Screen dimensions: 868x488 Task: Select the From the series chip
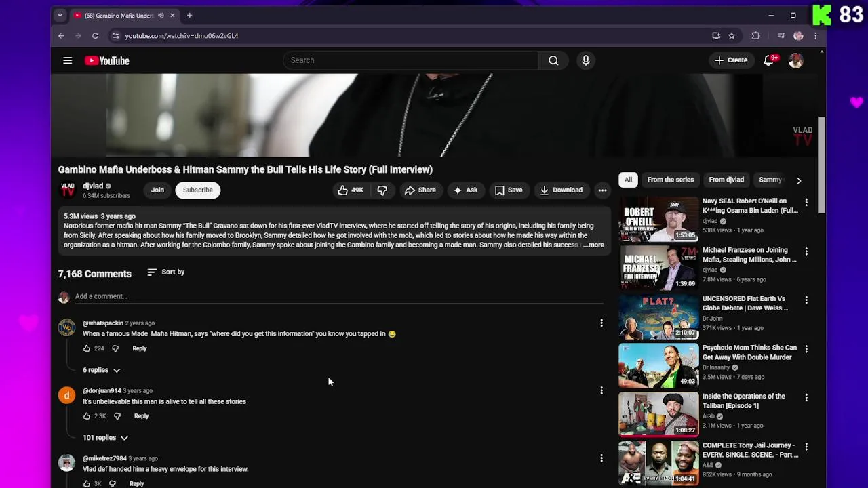pos(671,180)
